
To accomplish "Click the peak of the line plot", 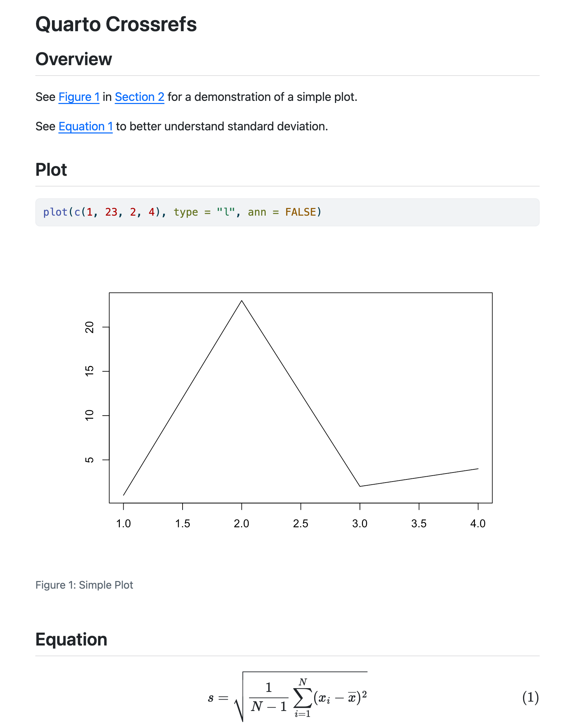I will [241, 301].
